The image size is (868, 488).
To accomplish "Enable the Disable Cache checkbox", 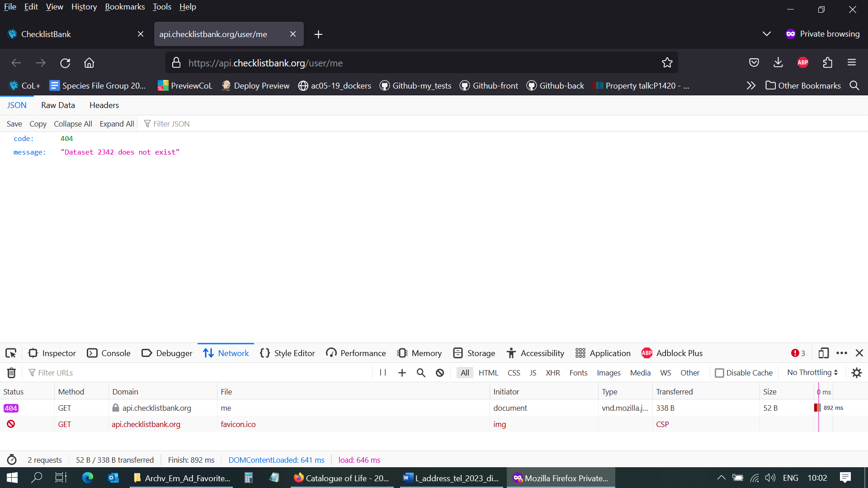I will [x=719, y=373].
